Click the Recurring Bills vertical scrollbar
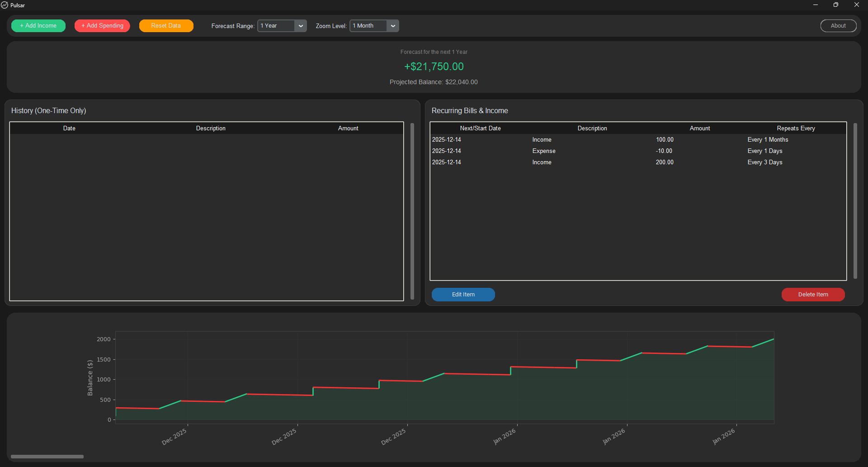Screen dimensions: 868x467 tap(855, 201)
